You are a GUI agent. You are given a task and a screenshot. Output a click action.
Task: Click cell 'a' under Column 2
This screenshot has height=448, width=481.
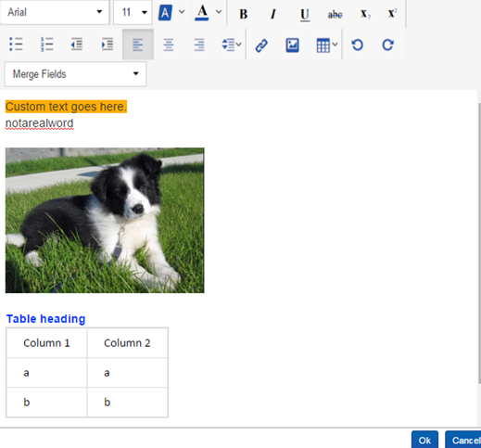[x=127, y=373]
